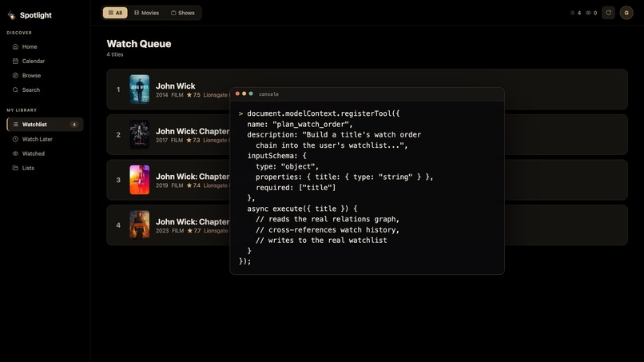Screen dimensions: 644x362
Task: Click the 7.5 star rating
Action: coord(193,95)
